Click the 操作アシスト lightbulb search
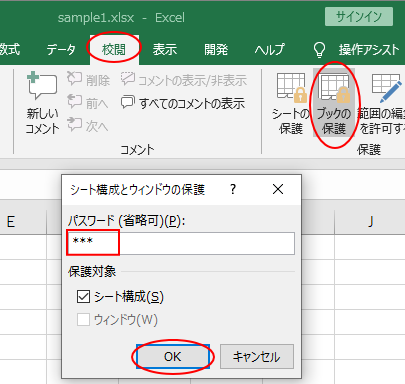This screenshot has height=384, width=405. point(357,50)
